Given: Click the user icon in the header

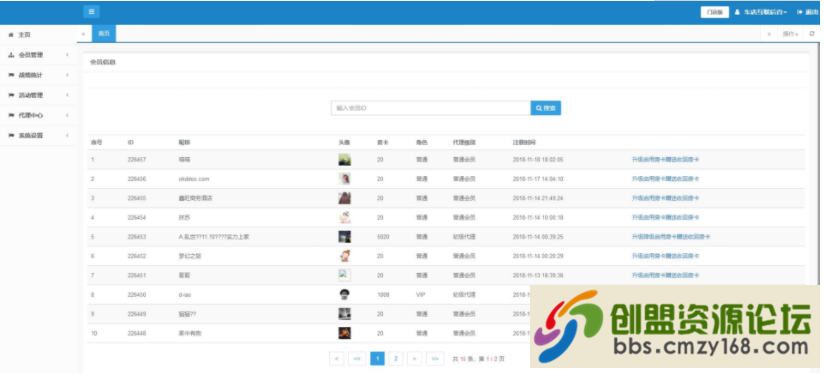Looking at the screenshot, I should pos(737,12).
